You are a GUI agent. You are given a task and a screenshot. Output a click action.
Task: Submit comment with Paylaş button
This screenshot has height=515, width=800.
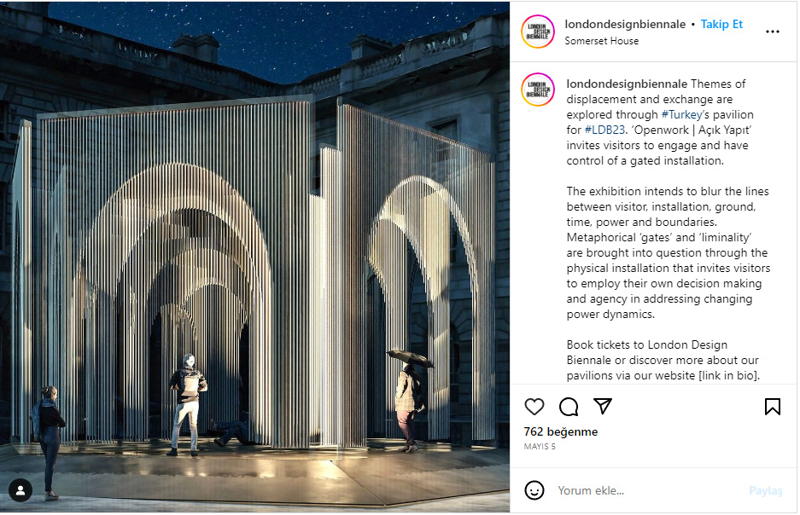click(x=765, y=491)
